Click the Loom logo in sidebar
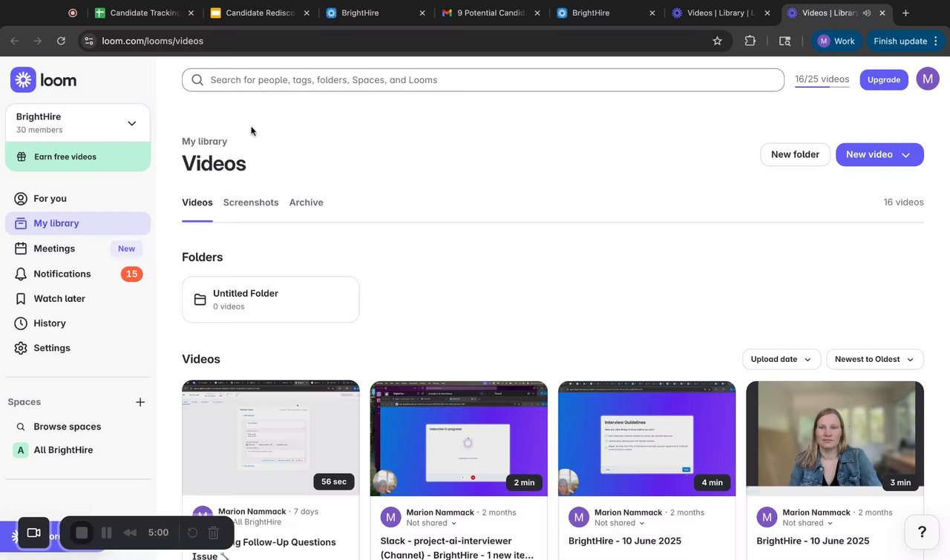Image resolution: width=950 pixels, height=560 pixels. pos(44,80)
